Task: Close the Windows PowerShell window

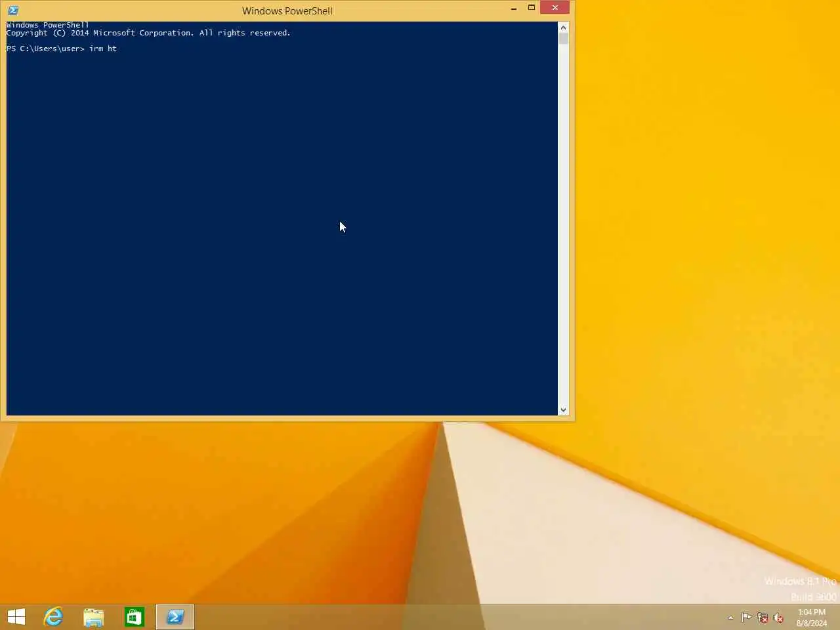Action: click(x=555, y=8)
